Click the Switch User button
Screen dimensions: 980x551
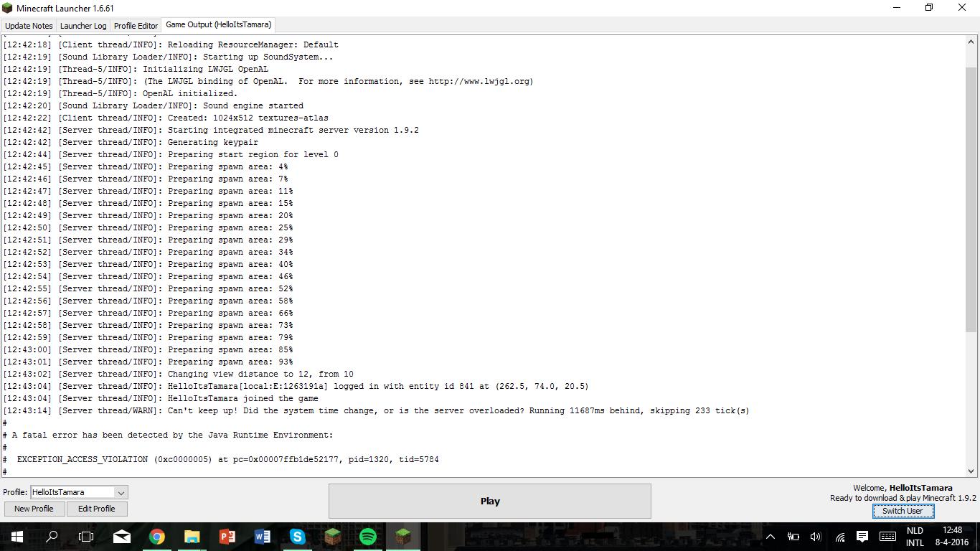(903, 511)
